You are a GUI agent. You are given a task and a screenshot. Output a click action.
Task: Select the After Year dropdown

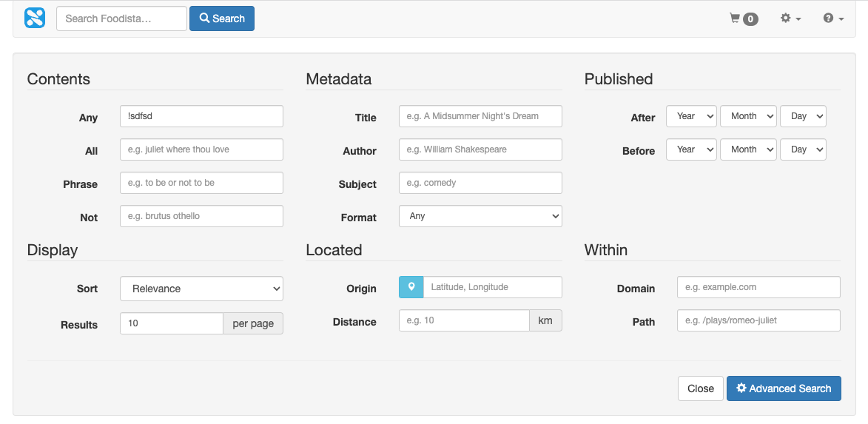pyautogui.click(x=691, y=116)
